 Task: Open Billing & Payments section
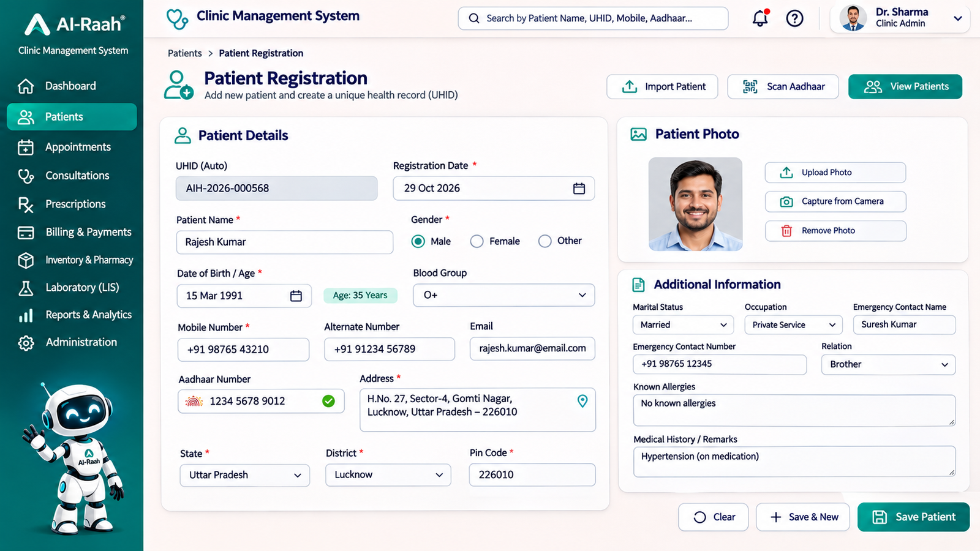(72, 232)
